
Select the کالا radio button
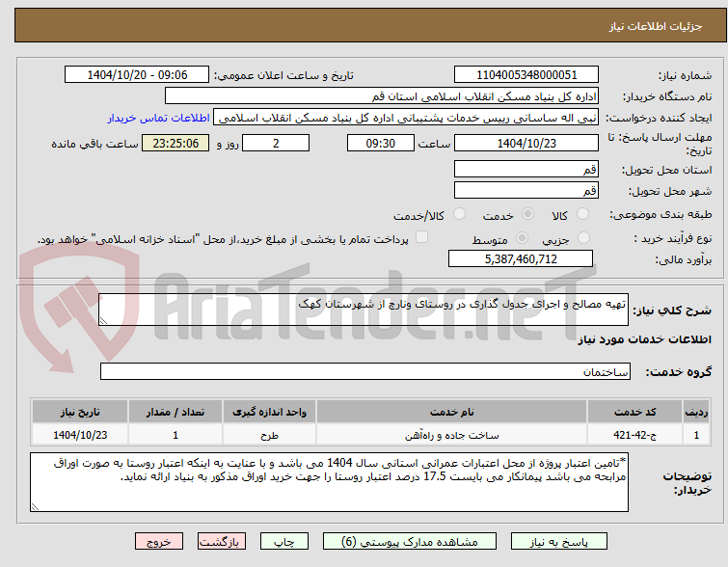pos(582,214)
